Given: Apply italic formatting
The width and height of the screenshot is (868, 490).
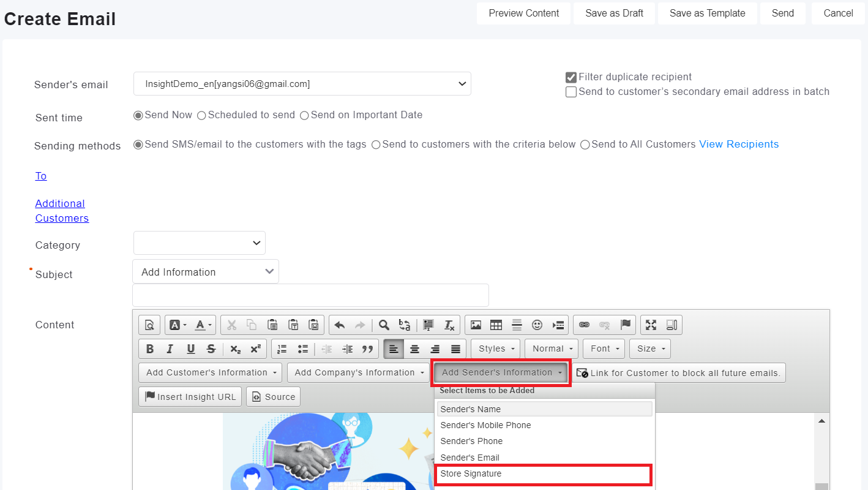Looking at the screenshot, I should [170, 349].
